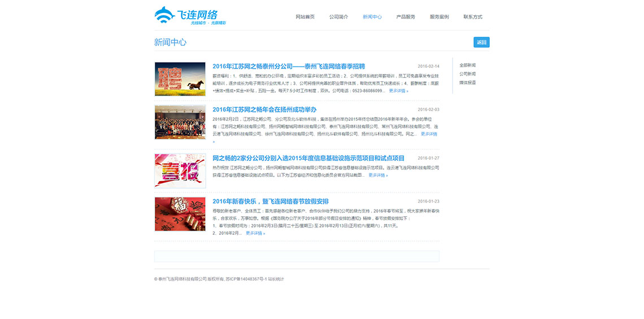Open article 2016年江苏网之畅年会在扬州成功举办
644x319 pixels.
pyautogui.click(x=264, y=110)
